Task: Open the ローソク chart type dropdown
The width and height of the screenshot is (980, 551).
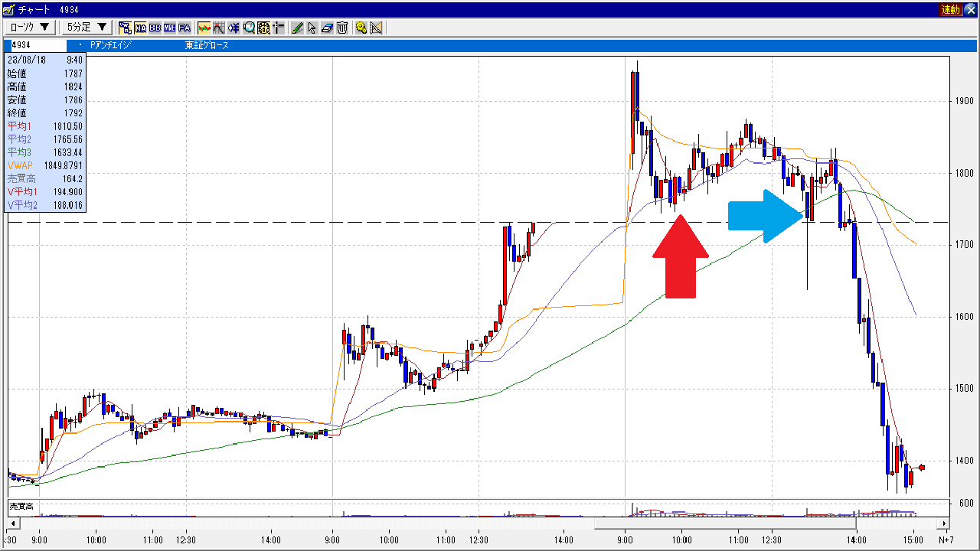Action: coord(31,28)
